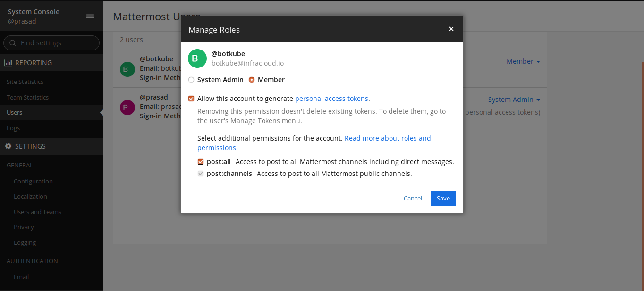Focus the Find settings search field
The height and width of the screenshot is (291, 644).
tap(57, 43)
